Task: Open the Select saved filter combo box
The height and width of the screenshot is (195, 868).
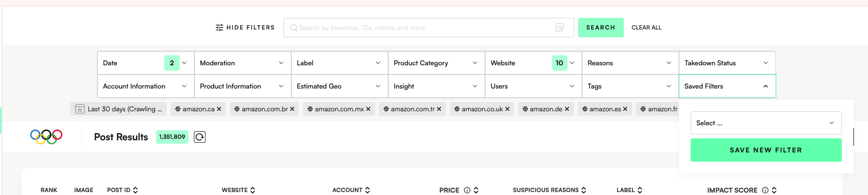Action: tap(766, 123)
